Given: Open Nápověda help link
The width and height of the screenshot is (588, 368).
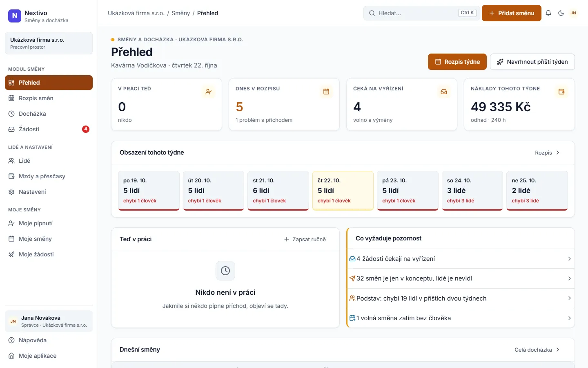Looking at the screenshot, I should point(49,340).
